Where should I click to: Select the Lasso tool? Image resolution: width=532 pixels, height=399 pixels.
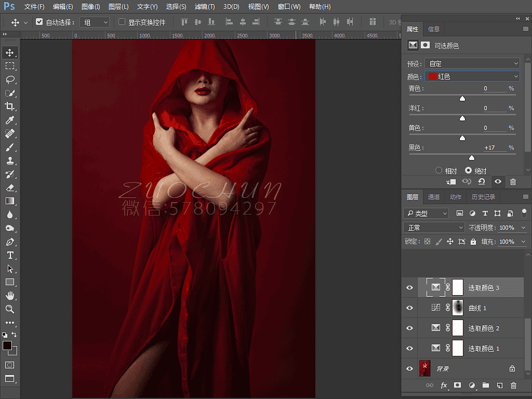10,79
